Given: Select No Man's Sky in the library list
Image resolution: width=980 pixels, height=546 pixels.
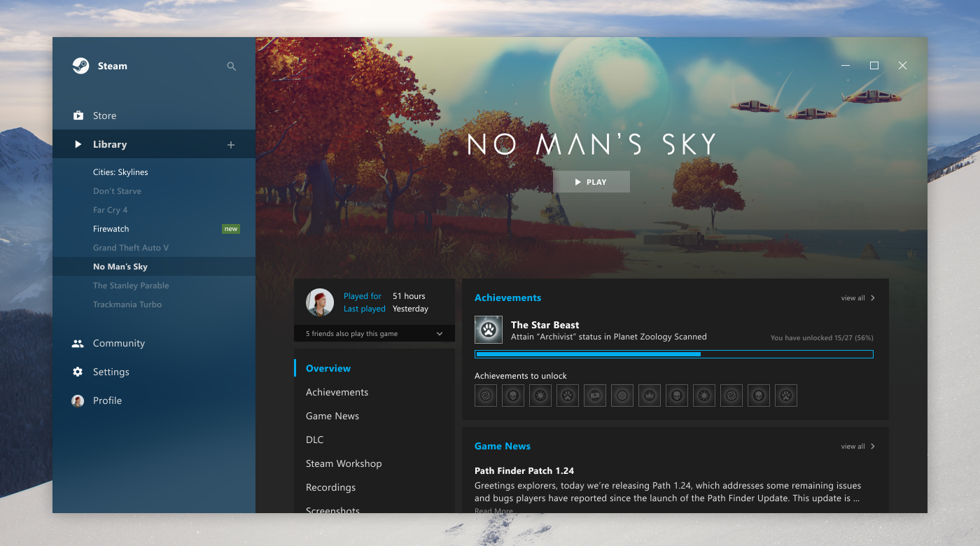Looking at the screenshot, I should click(x=120, y=267).
